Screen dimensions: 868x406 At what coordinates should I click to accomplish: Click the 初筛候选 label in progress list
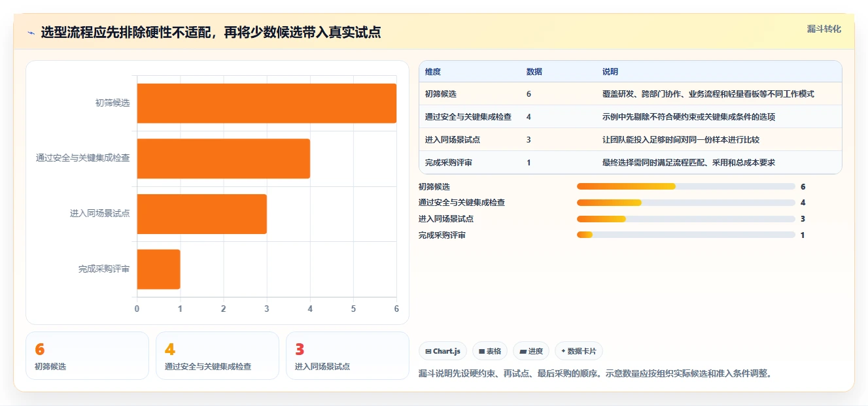(x=434, y=187)
